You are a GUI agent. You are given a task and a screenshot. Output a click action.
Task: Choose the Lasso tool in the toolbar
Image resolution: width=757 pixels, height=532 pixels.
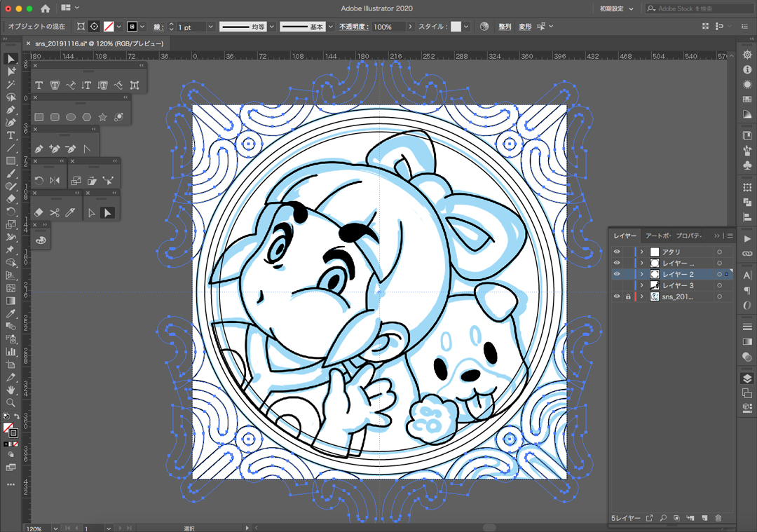pos(11,97)
